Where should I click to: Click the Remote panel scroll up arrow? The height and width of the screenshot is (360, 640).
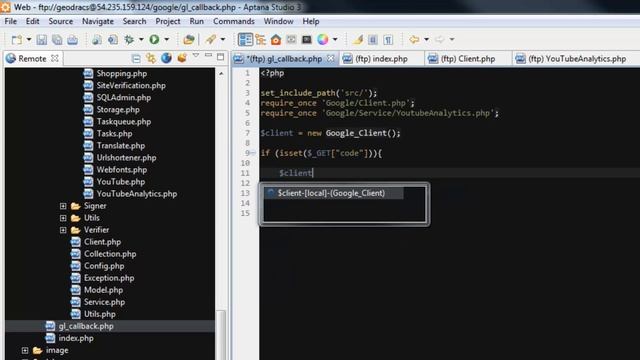pyautogui.click(x=221, y=73)
